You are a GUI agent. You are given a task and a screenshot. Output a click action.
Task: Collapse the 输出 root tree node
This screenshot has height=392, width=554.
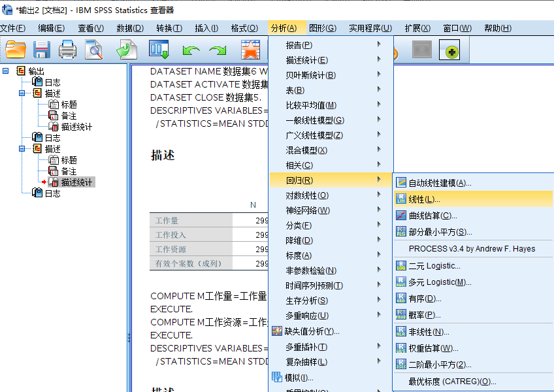(x=6, y=71)
